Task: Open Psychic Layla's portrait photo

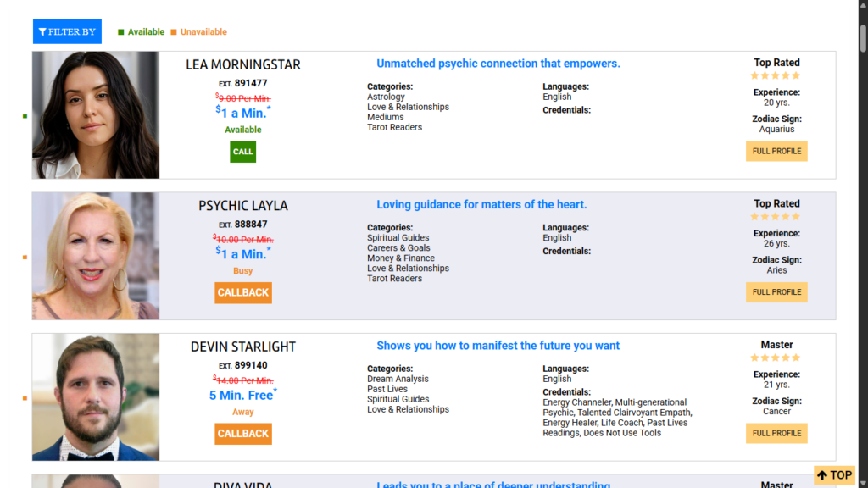Action: click(x=96, y=256)
